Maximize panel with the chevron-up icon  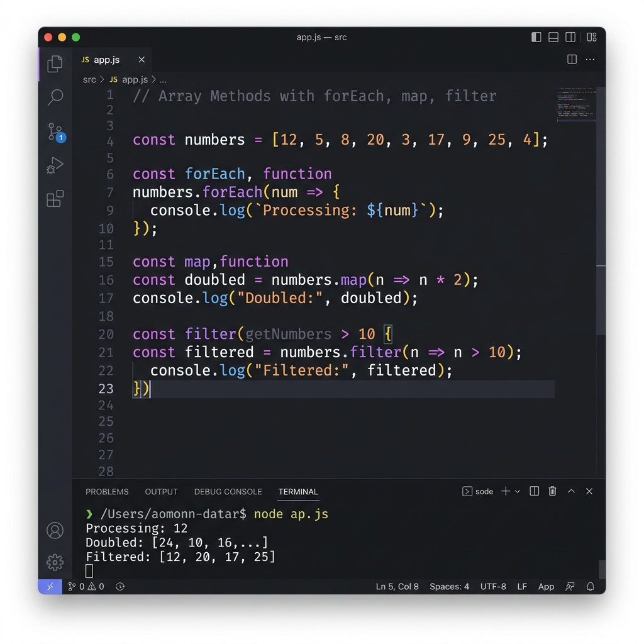coord(571,491)
